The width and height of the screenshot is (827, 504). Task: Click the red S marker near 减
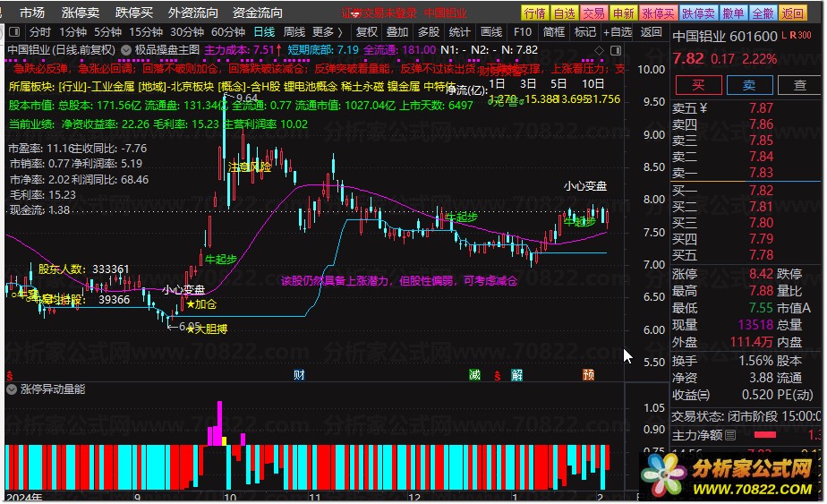coord(497,376)
